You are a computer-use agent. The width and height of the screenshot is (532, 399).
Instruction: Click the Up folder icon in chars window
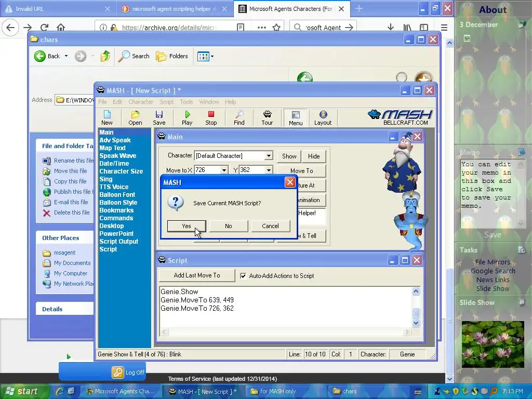pyautogui.click(x=105, y=56)
